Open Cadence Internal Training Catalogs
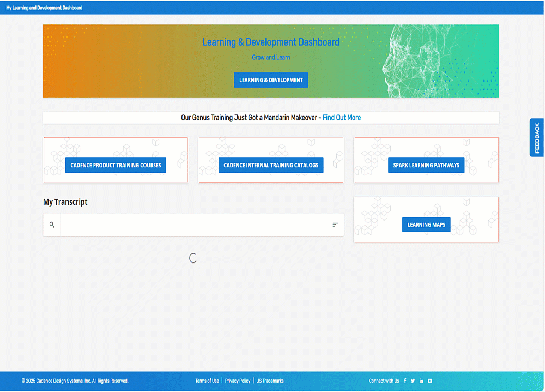This screenshot has width=545, height=392. click(271, 165)
